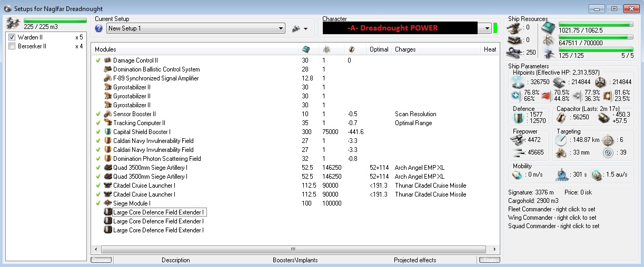This screenshot has width=644, height=267.
Task: Toggle Capital Shield Booster I active checkmark
Action: [98, 132]
